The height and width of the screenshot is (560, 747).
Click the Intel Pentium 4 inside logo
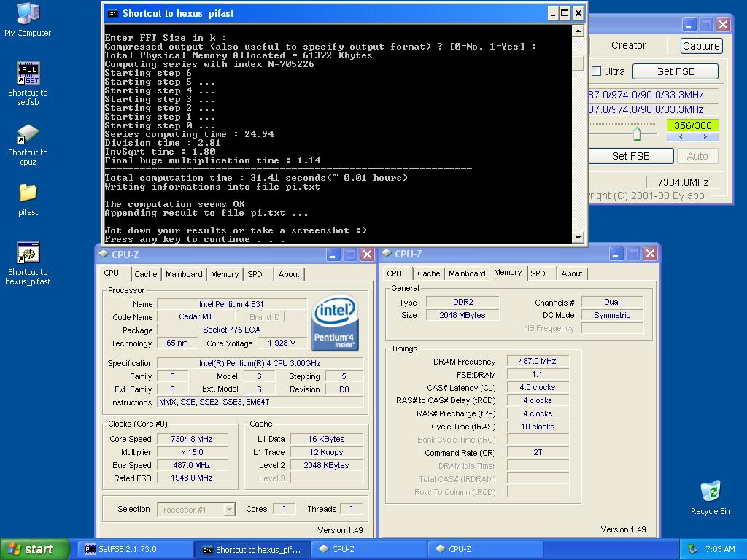coord(334,323)
